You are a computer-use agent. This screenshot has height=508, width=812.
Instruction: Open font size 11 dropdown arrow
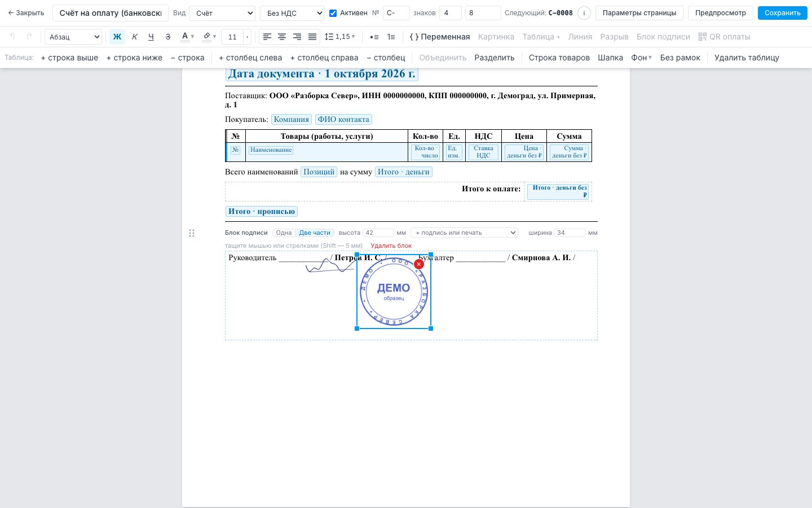(x=247, y=37)
